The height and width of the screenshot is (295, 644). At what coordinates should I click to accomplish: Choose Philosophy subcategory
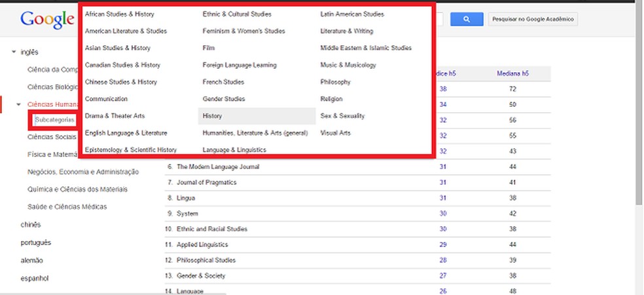tap(335, 82)
